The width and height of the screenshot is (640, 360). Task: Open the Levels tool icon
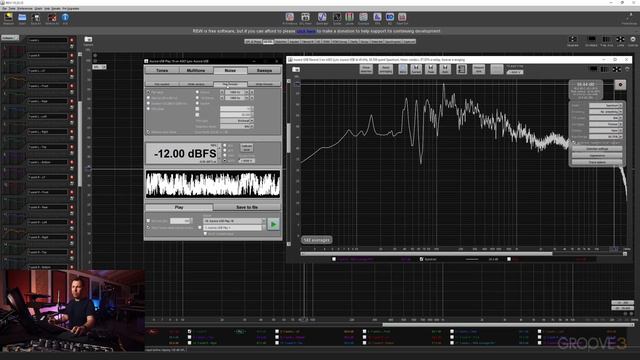click(349, 17)
